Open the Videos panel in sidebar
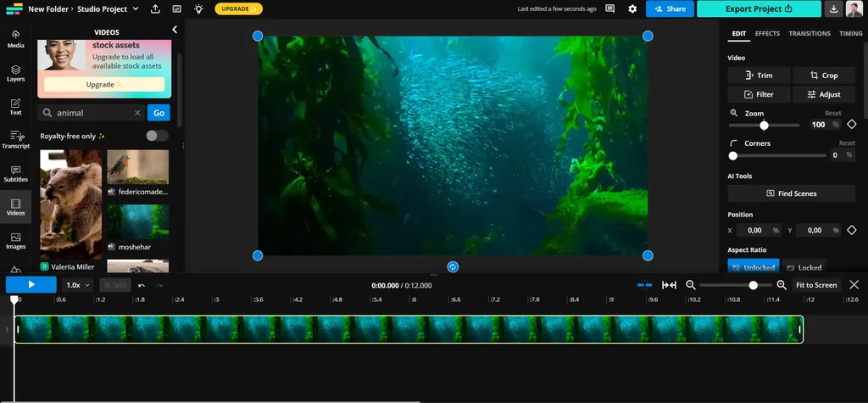 15,207
